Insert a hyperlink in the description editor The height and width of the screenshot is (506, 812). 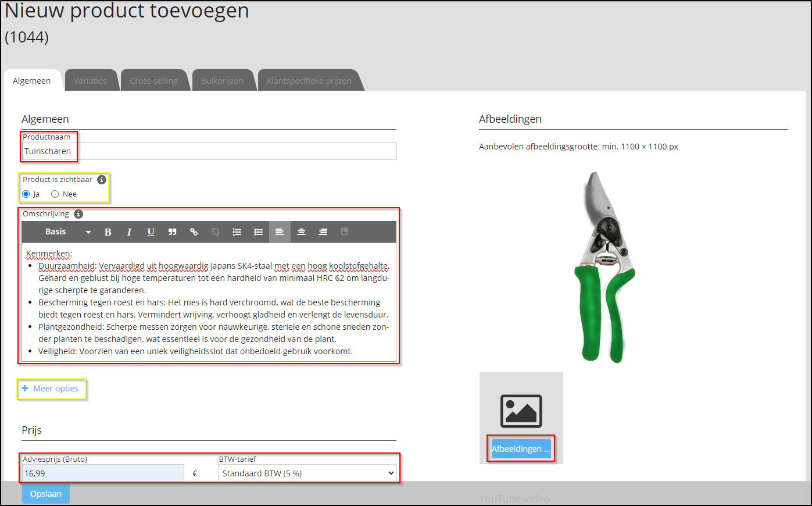coord(194,231)
